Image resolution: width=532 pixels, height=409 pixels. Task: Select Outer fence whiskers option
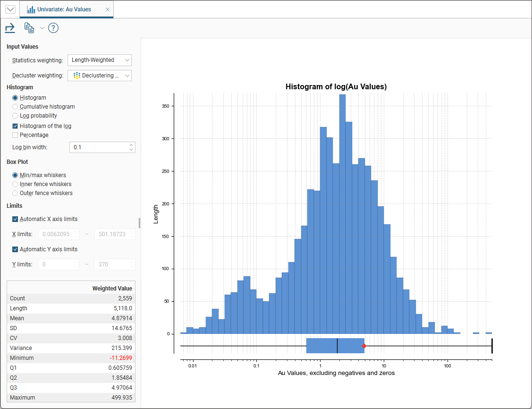16,193
